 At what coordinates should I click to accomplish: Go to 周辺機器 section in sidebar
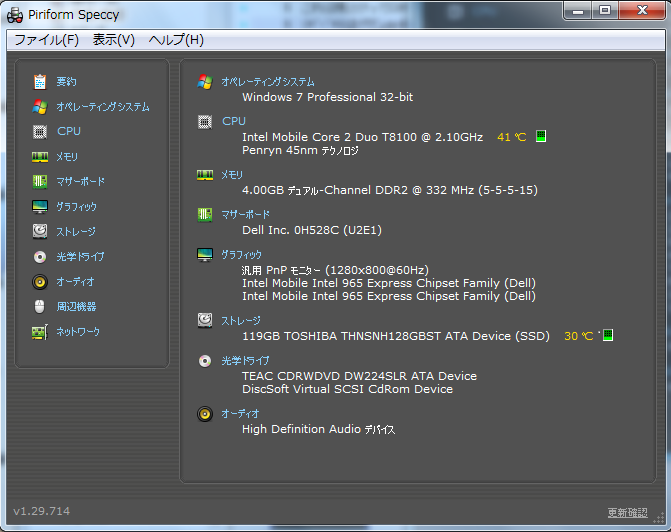pos(76,306)
